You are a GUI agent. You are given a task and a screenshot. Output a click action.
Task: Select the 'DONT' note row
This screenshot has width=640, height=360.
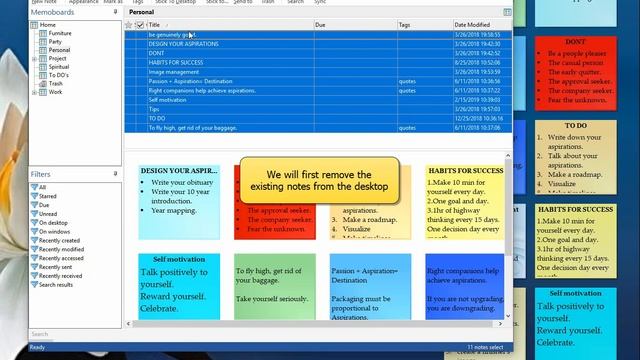tap(318, 53)
